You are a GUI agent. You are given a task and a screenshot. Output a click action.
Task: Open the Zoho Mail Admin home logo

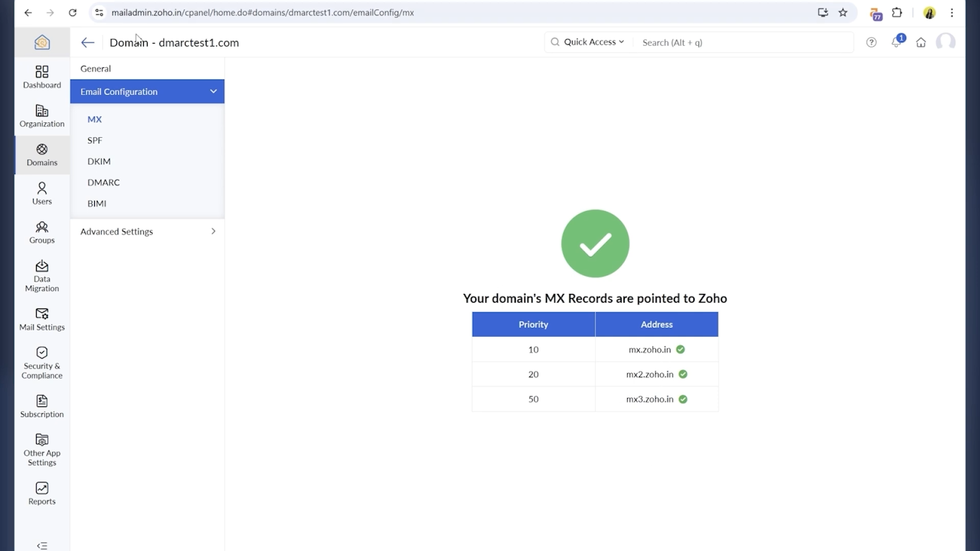point(41,42)
